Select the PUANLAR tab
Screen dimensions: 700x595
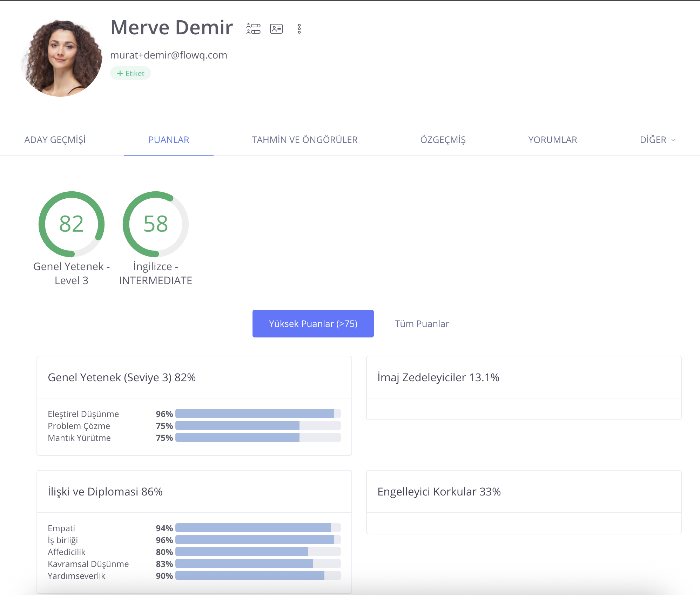pyautogui.click(x=169, y=140)
